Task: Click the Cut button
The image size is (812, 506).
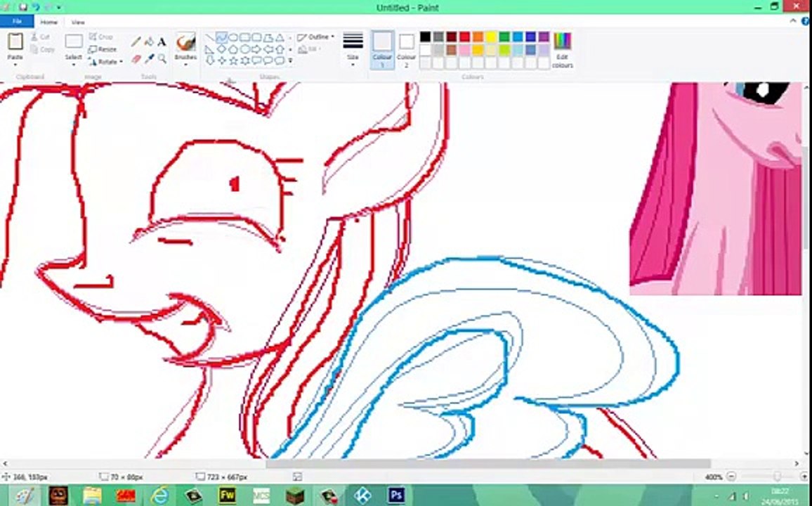Action: pos(41,37)
